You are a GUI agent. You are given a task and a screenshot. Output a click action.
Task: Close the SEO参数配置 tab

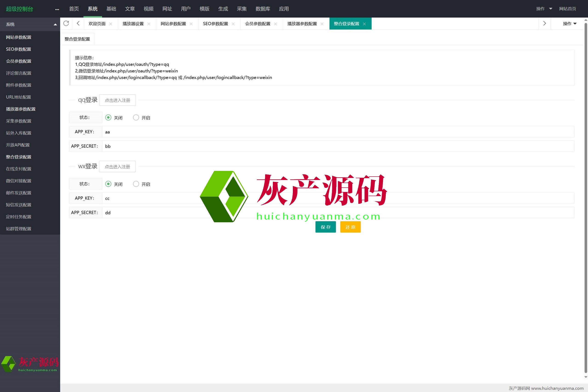pyautogui.click(x=233, y=24)
